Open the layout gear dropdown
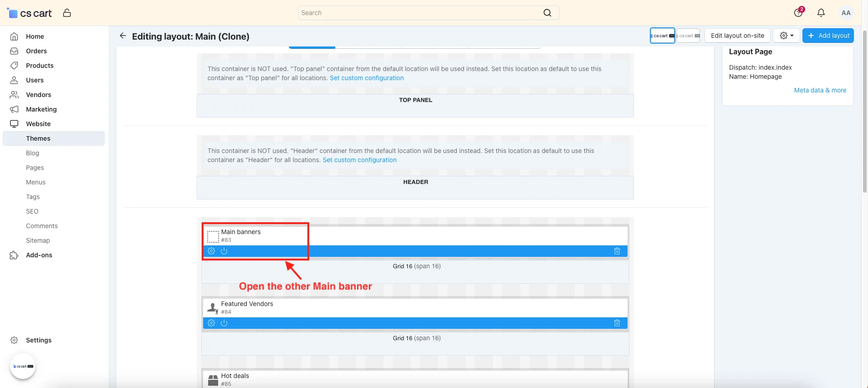Screen dimensions: 868x388 click(x=786, y=36)
